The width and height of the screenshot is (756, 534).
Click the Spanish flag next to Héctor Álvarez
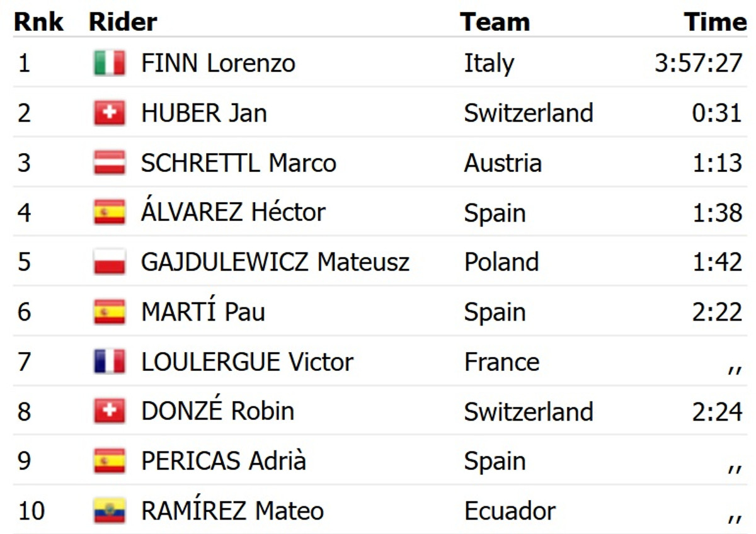(x=110, y=212)
